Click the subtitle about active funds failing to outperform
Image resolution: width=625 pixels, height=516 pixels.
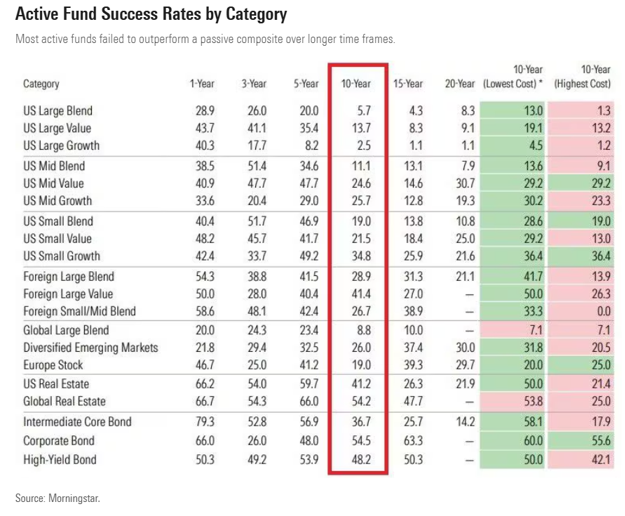coord(206,40)
